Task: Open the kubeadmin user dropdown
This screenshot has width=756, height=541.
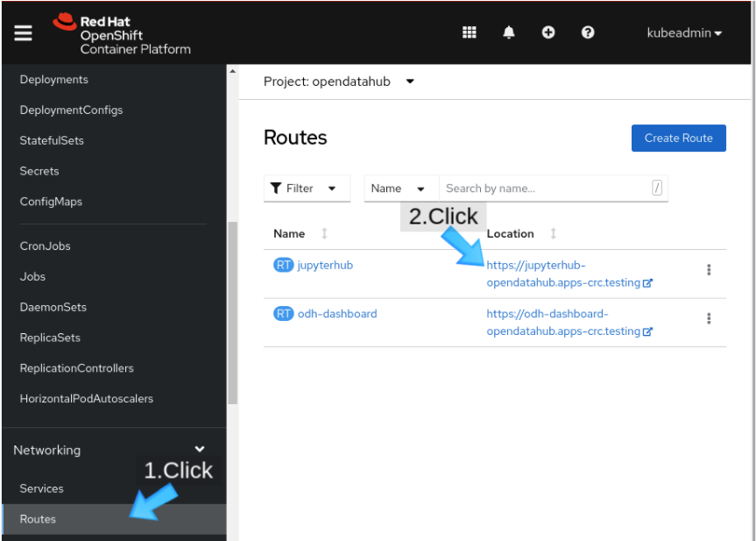Action: point(684,33)
